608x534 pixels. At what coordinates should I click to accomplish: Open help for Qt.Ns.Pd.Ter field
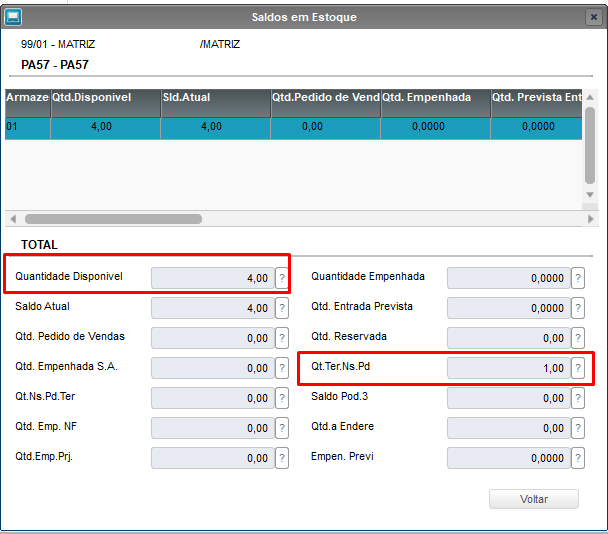click(x=282, y=398)
